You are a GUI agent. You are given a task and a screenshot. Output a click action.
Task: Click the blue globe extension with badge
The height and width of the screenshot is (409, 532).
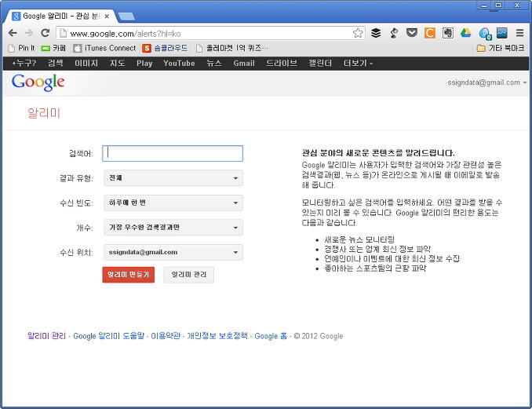[x=485, y=34]
